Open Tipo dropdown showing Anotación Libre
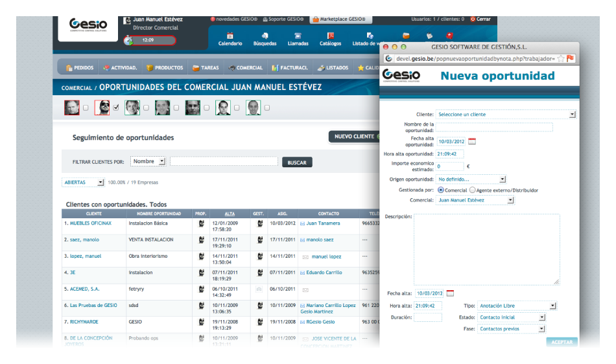 pyautogui.click(x=517, y=306)
